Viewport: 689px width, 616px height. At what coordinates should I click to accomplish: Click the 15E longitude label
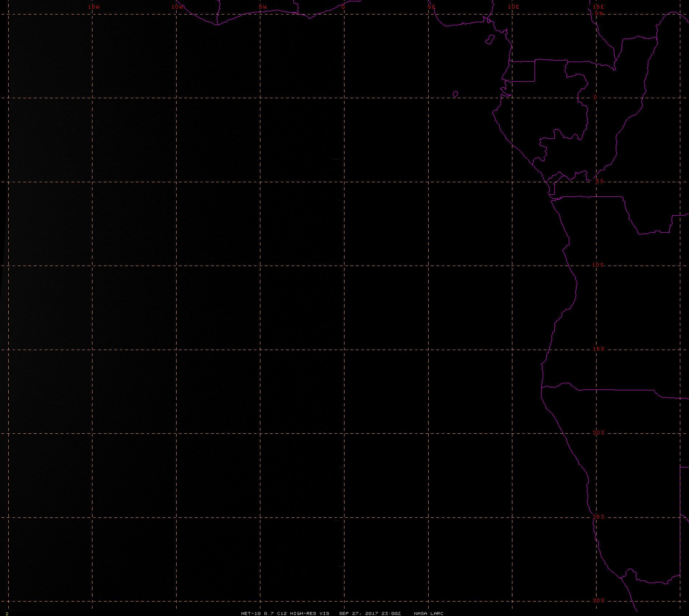pos(598,7)
